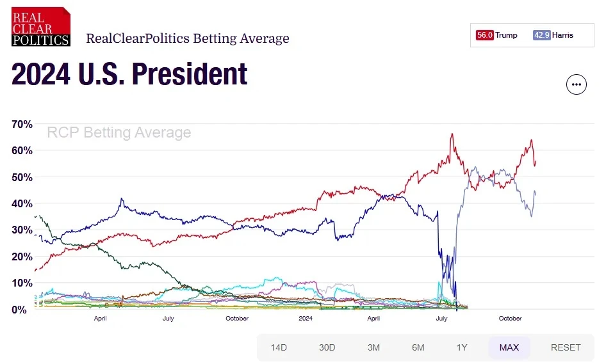Click the RealClearPolitics logo
Screen dimensions: 606x364
click(x=41, y=27)
